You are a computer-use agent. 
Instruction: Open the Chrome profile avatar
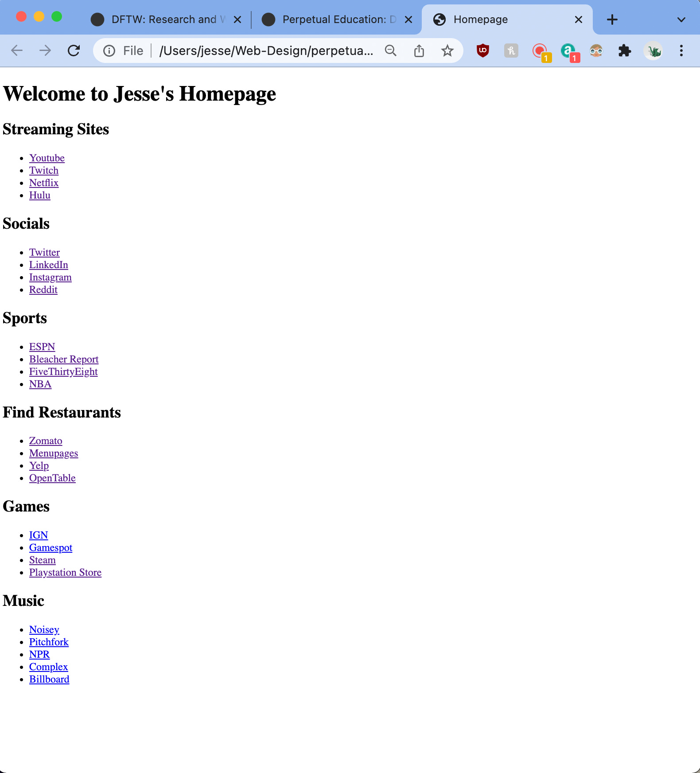point(653,51)
